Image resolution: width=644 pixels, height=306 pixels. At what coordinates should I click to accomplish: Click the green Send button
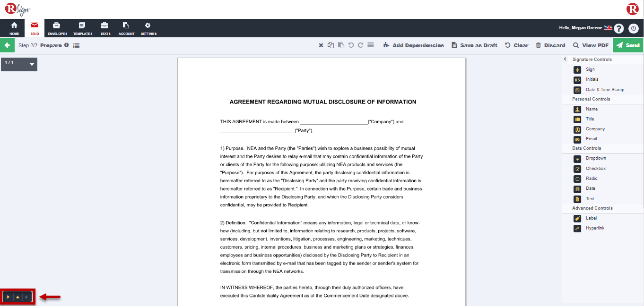(628, 45)
